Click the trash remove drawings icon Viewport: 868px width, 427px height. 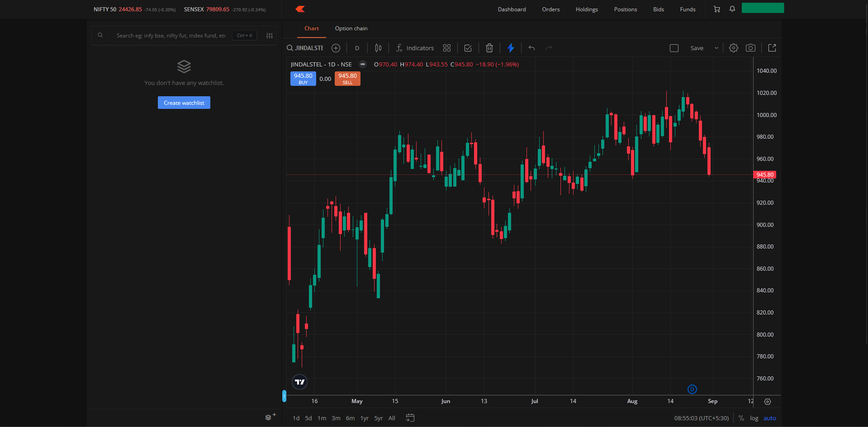pyautogui.click(x=489, y=48)
